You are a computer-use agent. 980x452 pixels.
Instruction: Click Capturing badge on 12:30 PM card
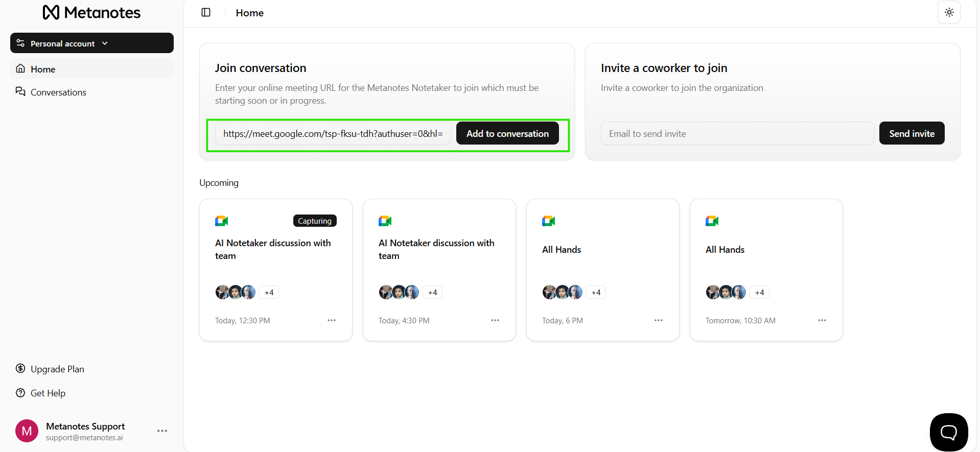click(315, 221)
